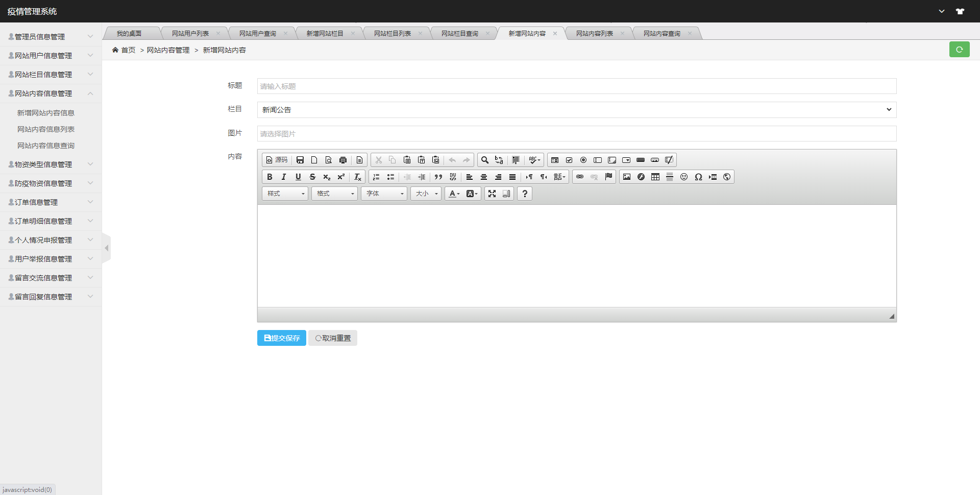Open the Replace icon in editor
The width and height of the screenshot is (980, 495).
[x=499, y=160]
